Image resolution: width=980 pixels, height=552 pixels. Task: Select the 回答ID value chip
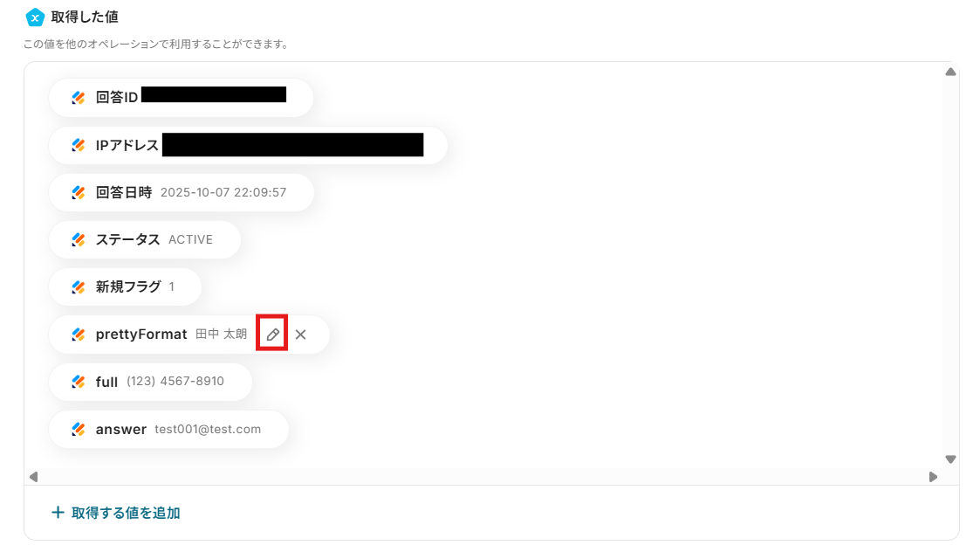181,98
